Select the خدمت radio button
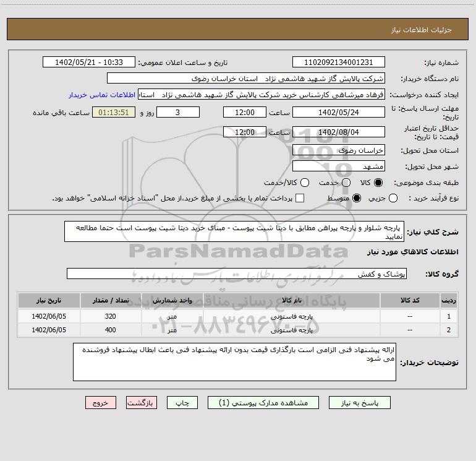 click(346, 183)
